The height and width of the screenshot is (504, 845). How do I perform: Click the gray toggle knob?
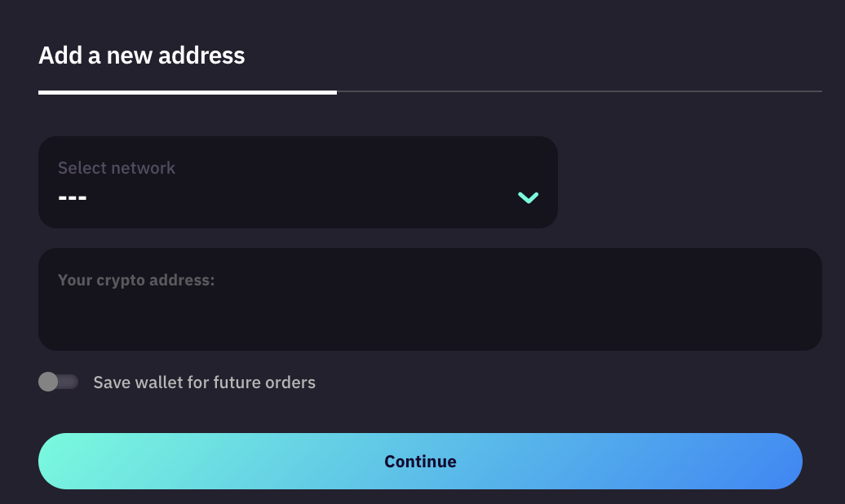click(48, 382)
